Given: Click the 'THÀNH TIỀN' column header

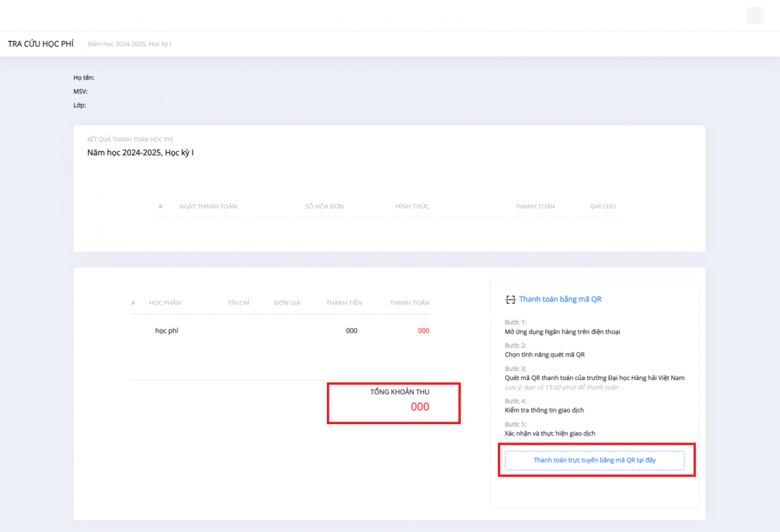Looking at the screenshot, I should (344, 303).
